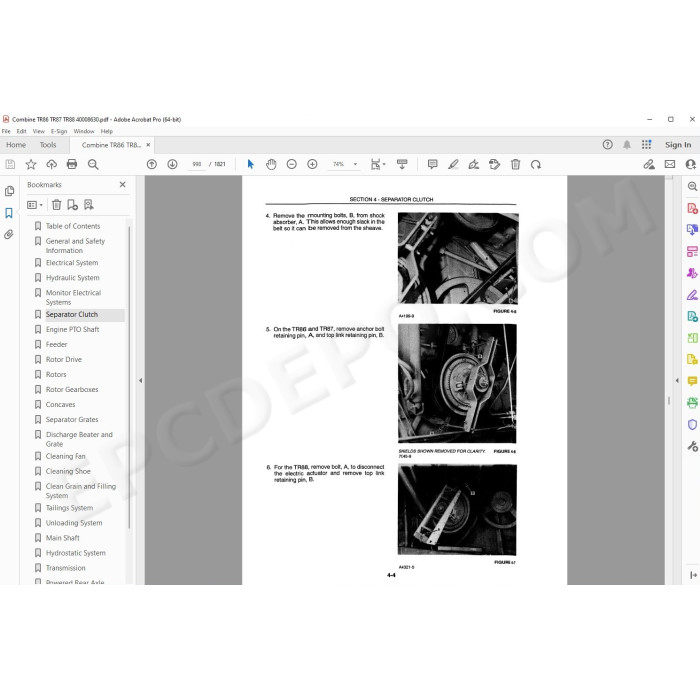Click the upload to cloud icon
The image size is (700, 700).
51,164
